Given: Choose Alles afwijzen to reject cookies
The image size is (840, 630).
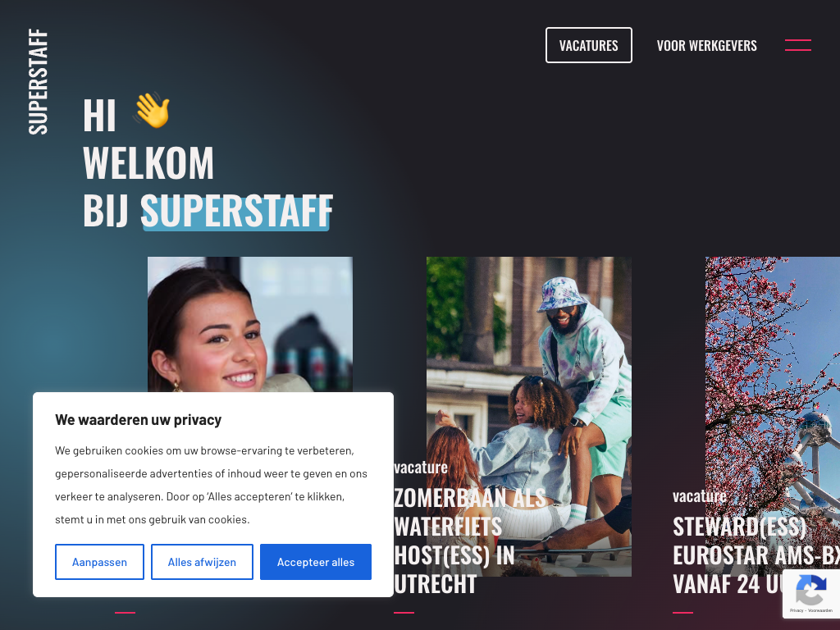Looking at the screenshot, I should 202,562.
